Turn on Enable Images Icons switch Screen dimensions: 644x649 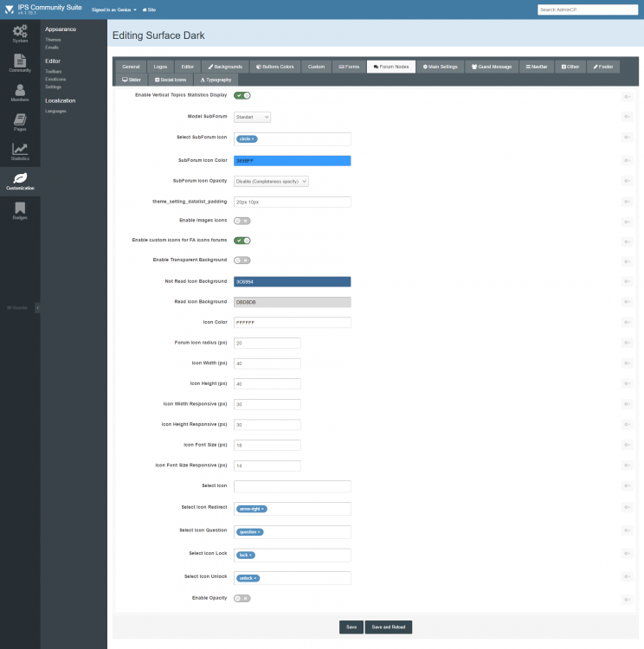[242, 221]
